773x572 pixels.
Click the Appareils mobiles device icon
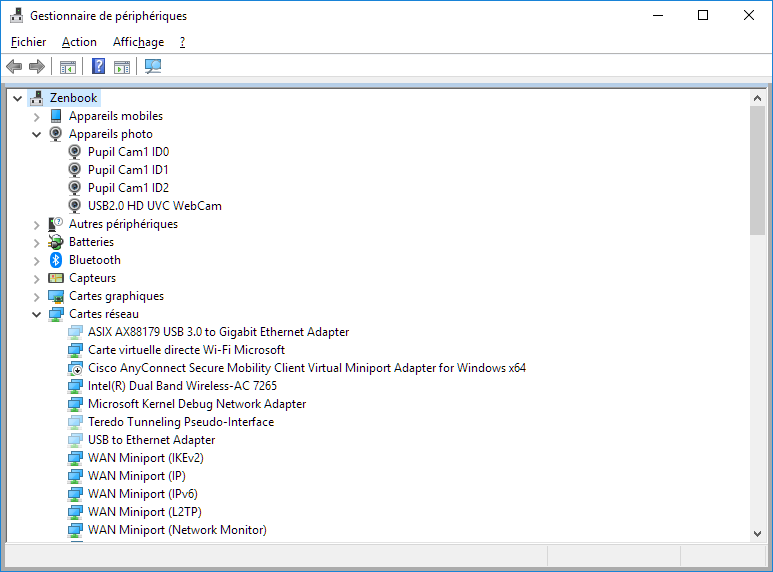pyautogui.click(x=56, y=116)
